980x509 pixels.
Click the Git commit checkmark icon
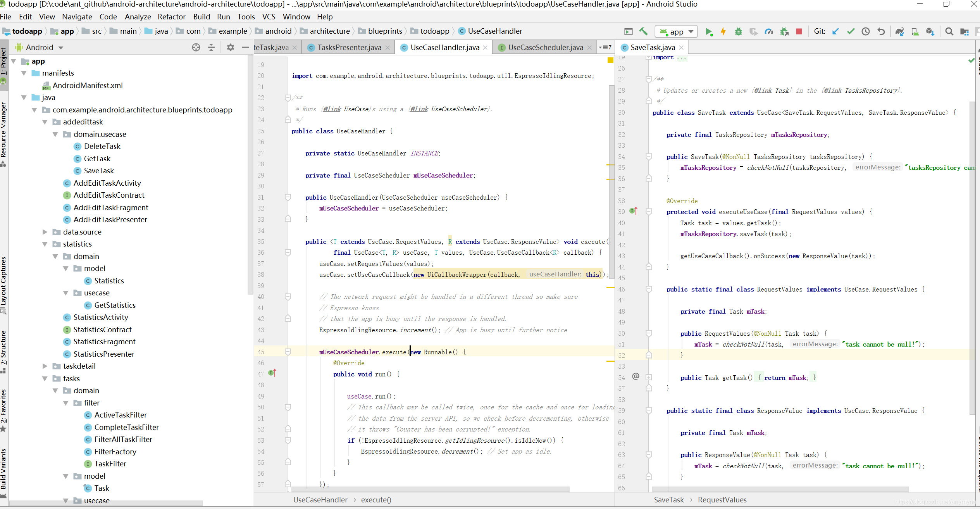851,32
